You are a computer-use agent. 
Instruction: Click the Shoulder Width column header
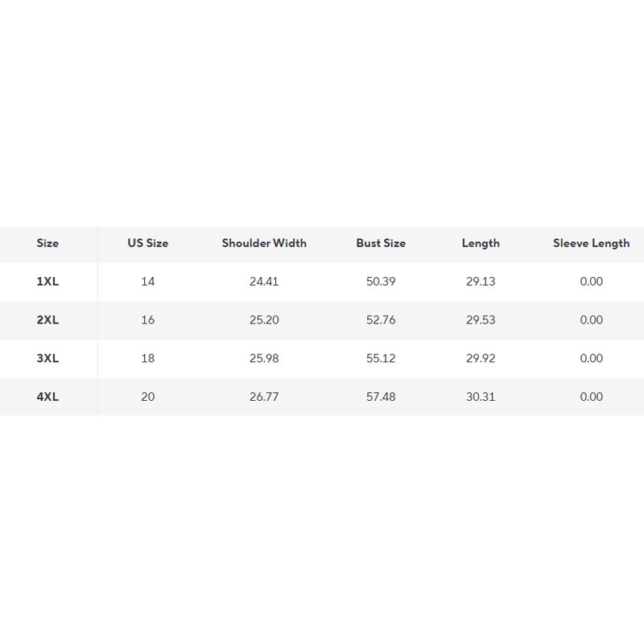(x=264, y=243)
